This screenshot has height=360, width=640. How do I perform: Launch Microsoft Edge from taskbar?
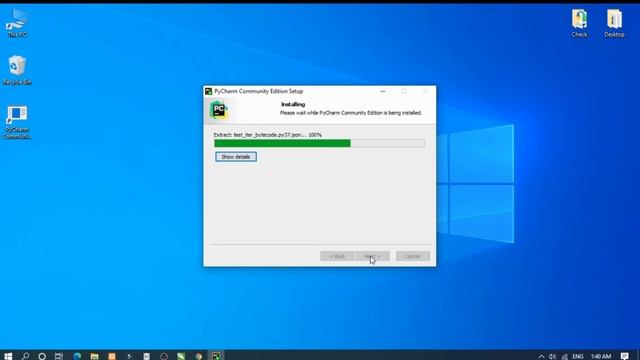click(x=77, y=356)
